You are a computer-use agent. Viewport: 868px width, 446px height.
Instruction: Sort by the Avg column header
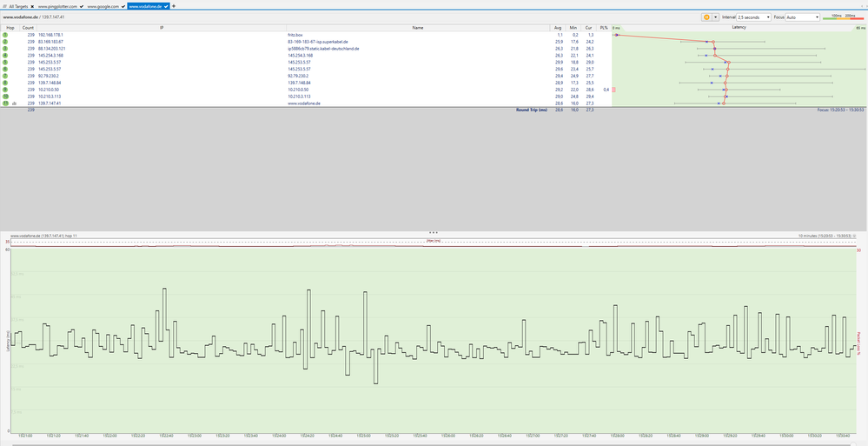pos(558,27)
